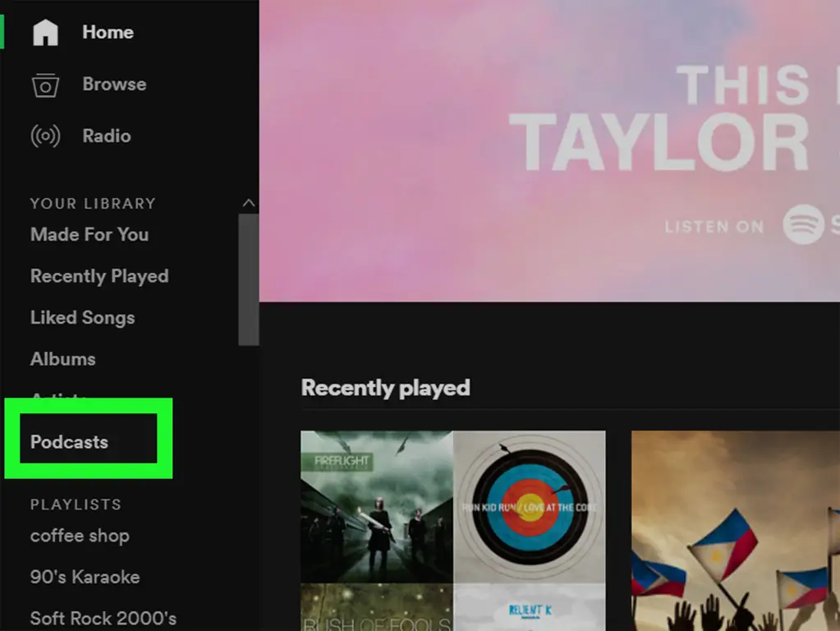Go to Browse in sidebar
Screen dimensions: 840x631
point(114,84)
